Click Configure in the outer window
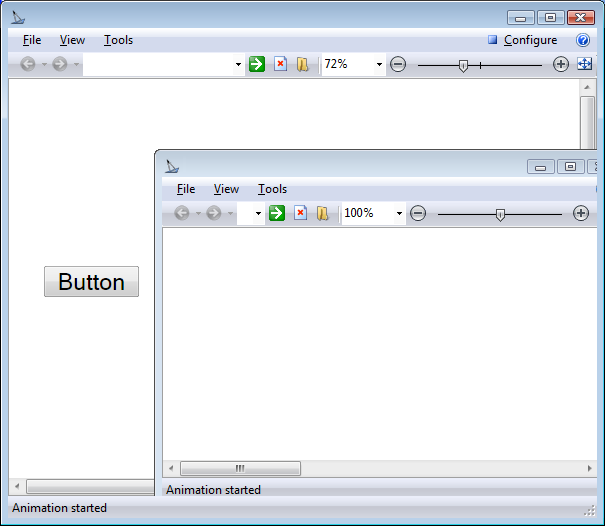 (523, 40)
